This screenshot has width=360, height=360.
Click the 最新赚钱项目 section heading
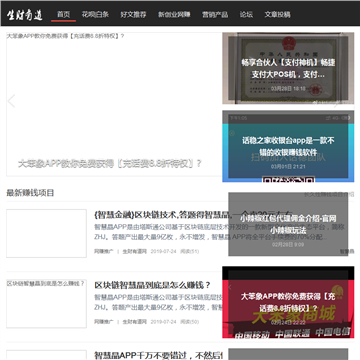pyautogui.click(x=30, y=193)
